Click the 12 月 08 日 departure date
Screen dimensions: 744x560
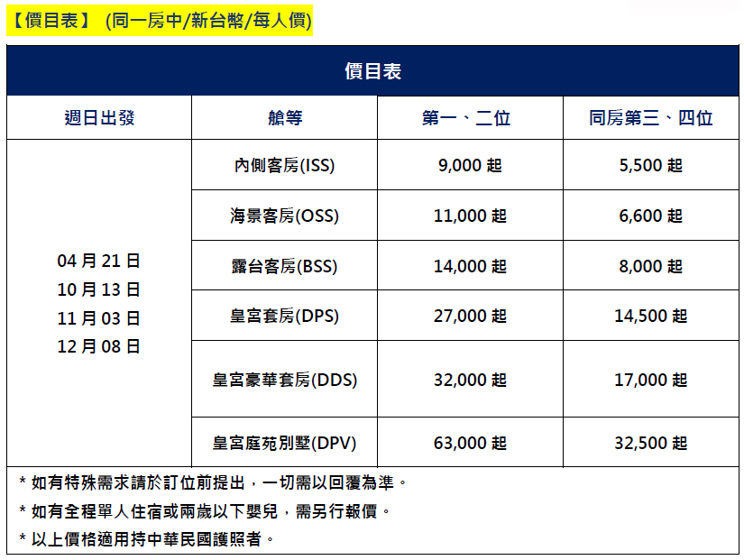pyautogui.click(x=99, y=346)
